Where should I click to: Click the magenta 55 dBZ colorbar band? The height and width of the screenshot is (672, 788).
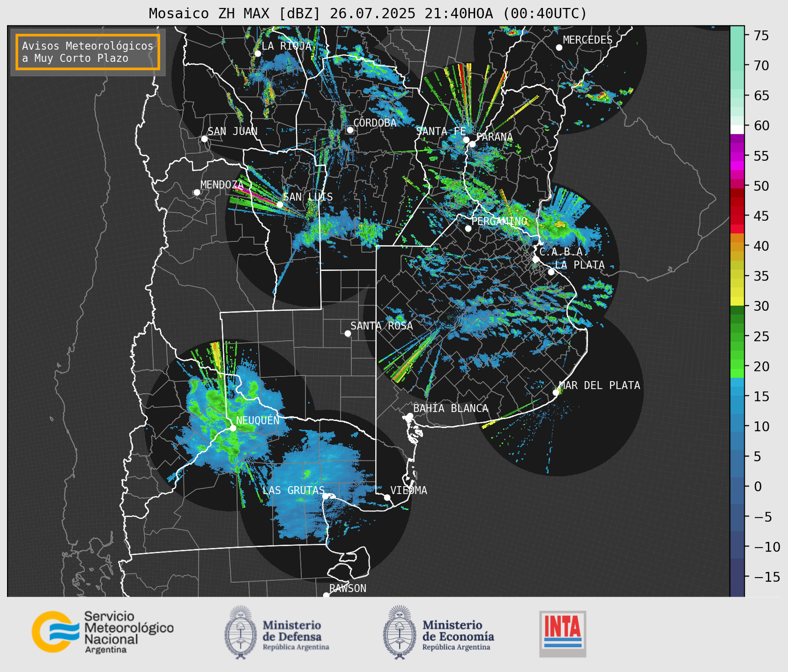[737, 157]
